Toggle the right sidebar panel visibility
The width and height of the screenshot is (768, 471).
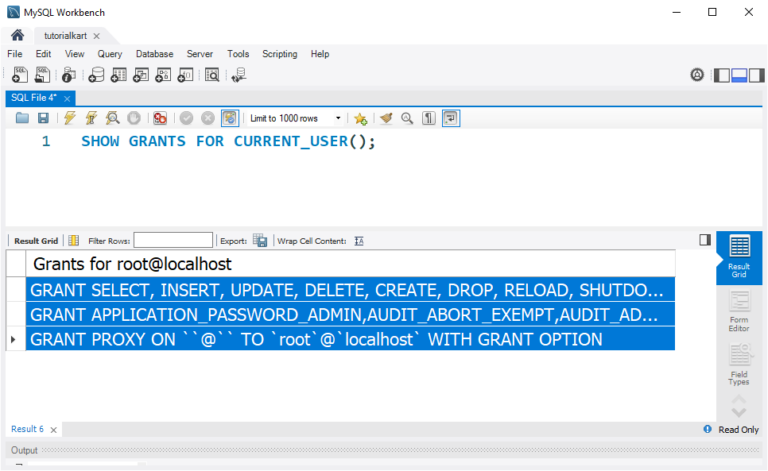coord(757,75)
